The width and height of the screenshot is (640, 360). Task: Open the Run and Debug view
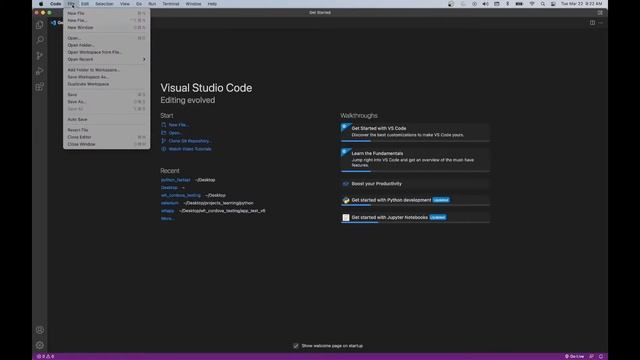tap(40, 71)
